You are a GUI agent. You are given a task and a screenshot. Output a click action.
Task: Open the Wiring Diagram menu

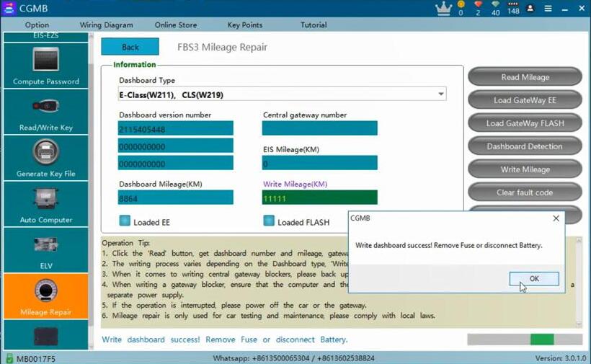click(x=106, y=25)
